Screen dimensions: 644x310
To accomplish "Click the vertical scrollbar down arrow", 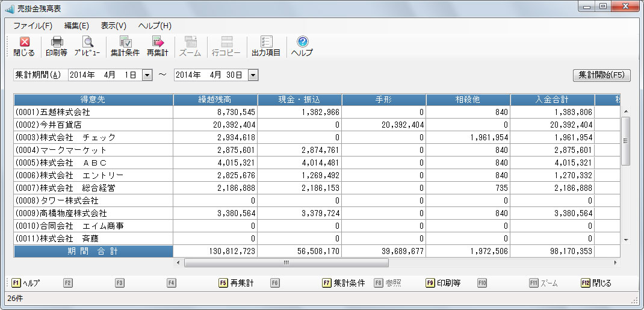I will (x=625, y=240).
